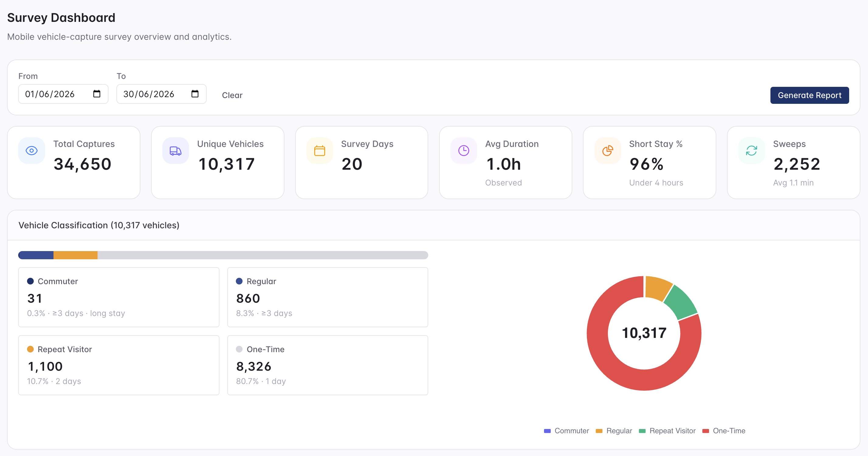
Task: Select the One-Time classification card
Action: pos(328,365)
